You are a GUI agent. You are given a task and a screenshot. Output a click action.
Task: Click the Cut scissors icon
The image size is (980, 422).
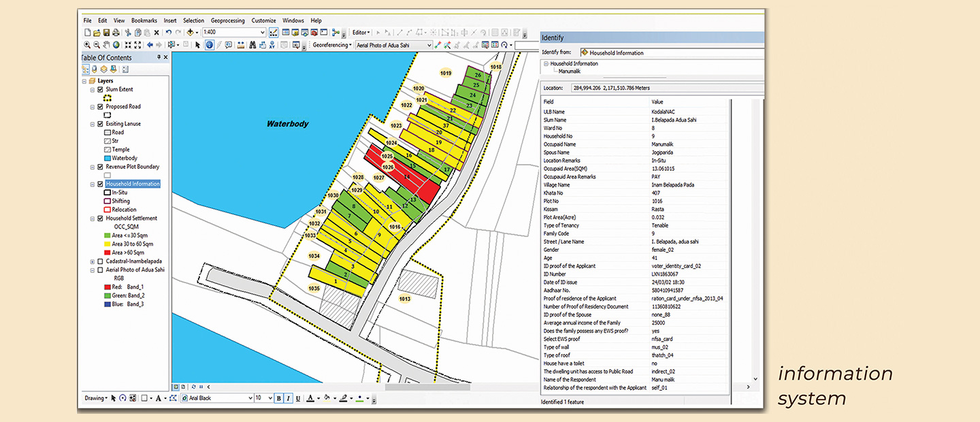point(128,33)
